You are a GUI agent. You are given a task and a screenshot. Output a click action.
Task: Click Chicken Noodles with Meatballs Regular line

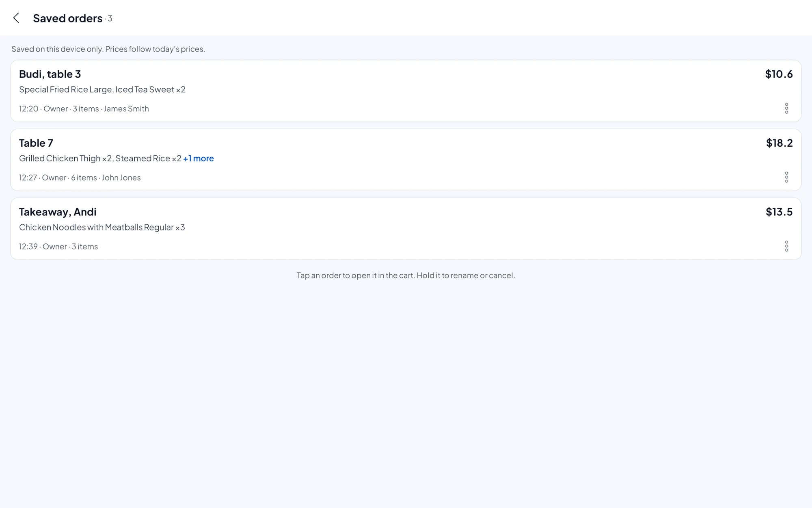(102, 227)
